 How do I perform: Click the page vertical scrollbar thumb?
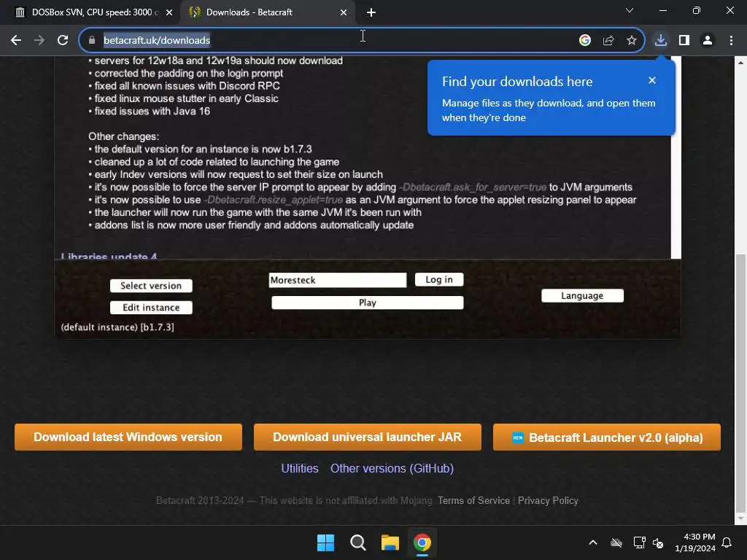(x=740, y=382)
